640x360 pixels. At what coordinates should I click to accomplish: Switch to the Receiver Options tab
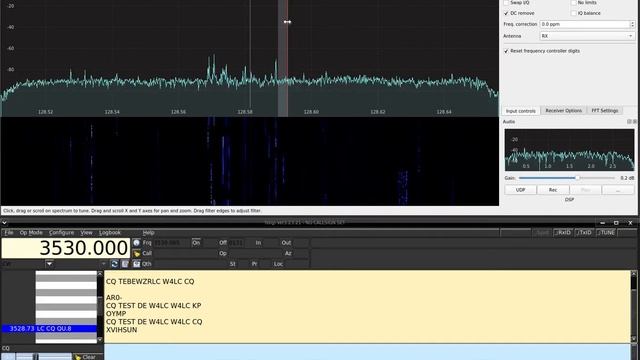click(x=563, y=111)
